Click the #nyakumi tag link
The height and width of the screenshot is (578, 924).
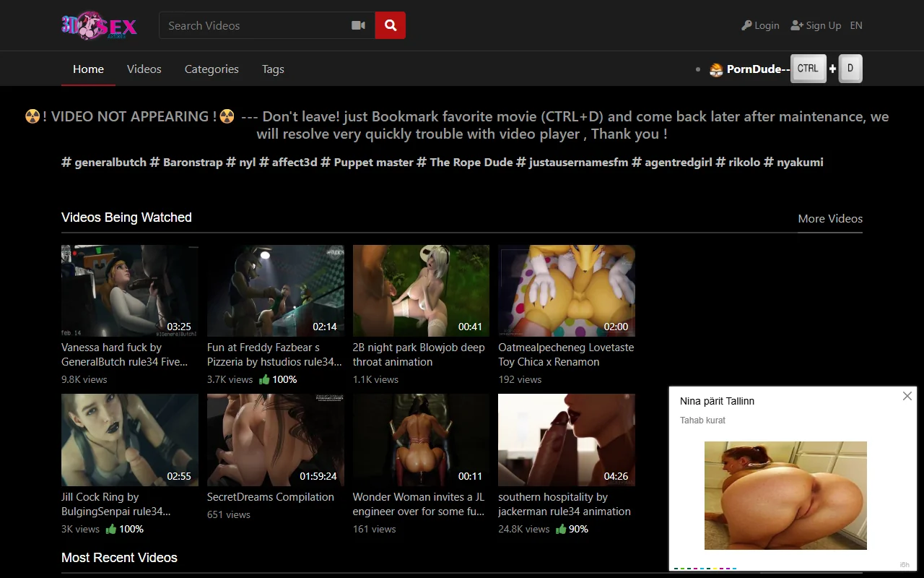coord(800,162)
